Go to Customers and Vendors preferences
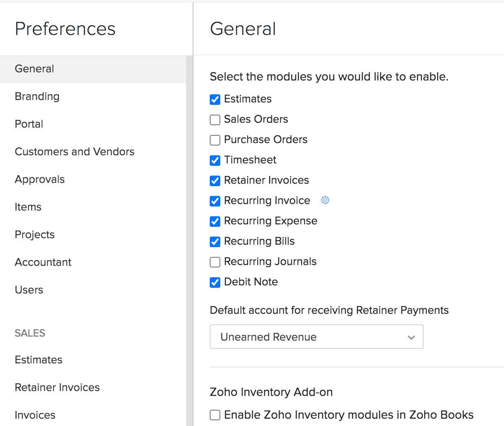 74,152
